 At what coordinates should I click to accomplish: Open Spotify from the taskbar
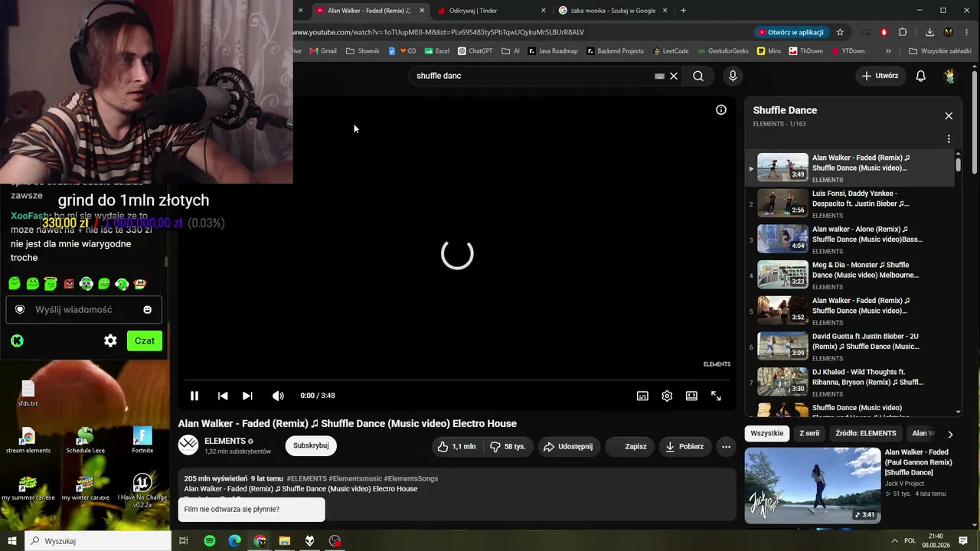click(210, 541)
